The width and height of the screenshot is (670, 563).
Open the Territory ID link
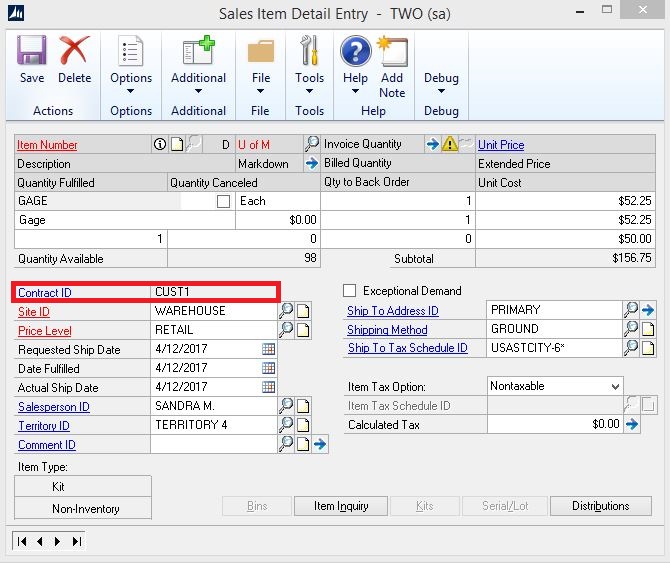44,425
